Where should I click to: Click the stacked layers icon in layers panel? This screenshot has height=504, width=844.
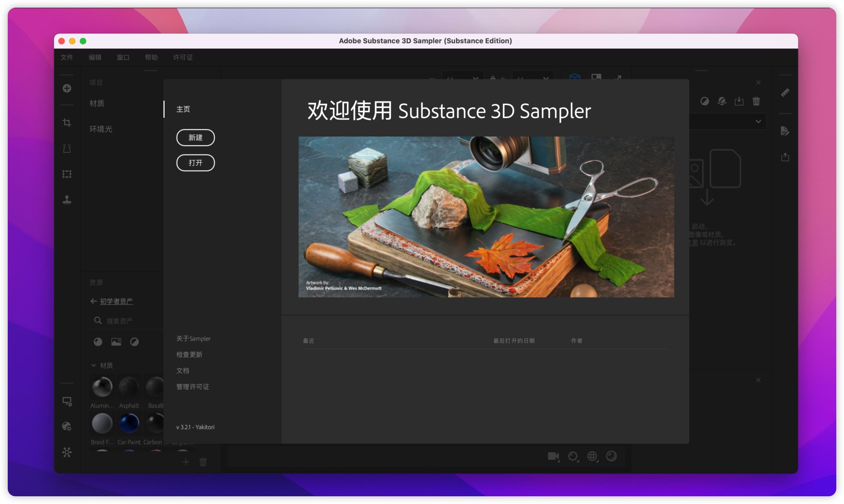(x=722, y=101)
